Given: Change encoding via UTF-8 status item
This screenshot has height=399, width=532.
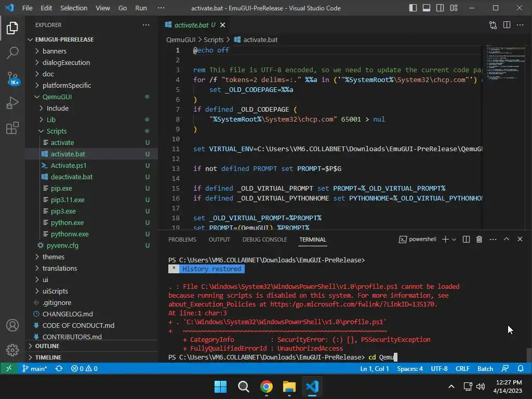Looking at the screenshot, I should tap(439, 368).
